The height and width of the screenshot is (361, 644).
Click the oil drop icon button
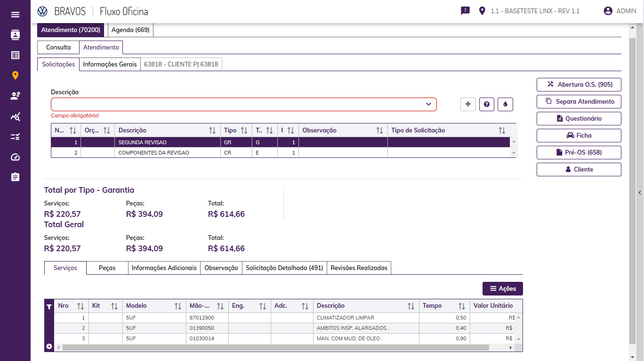pos(505,105)
